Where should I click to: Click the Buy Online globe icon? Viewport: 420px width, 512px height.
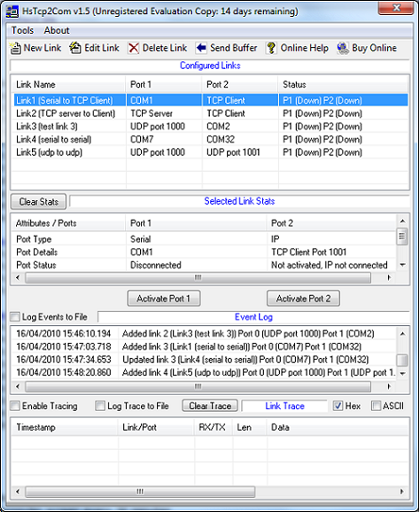[343, 49]
